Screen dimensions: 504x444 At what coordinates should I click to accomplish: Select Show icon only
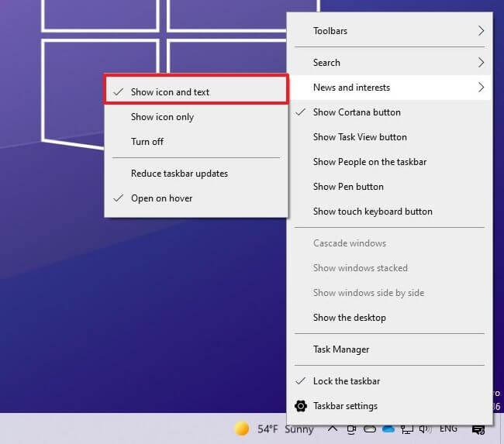[162, 117]
